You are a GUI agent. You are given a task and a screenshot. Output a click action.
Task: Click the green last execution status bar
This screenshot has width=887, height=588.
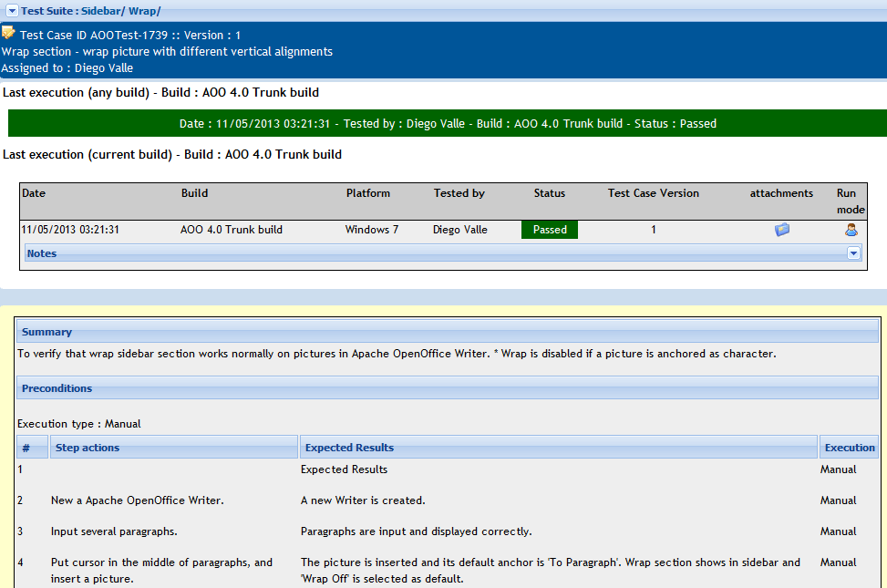[448, 123]
